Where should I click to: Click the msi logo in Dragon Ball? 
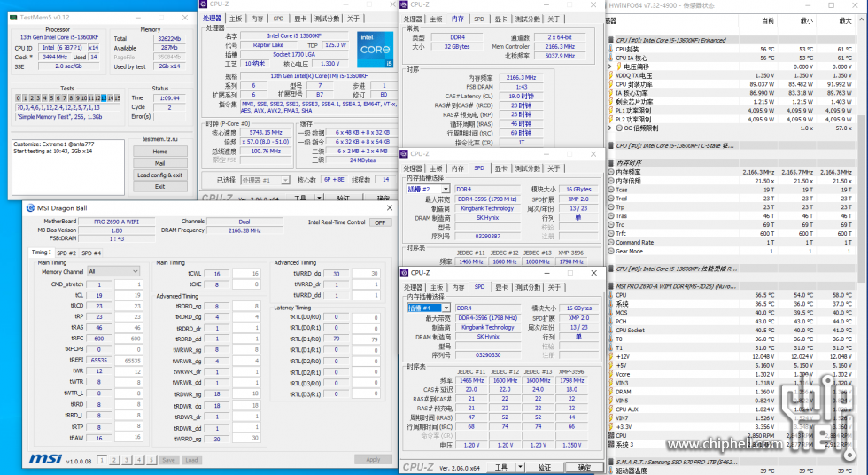[x=45, y=458]
